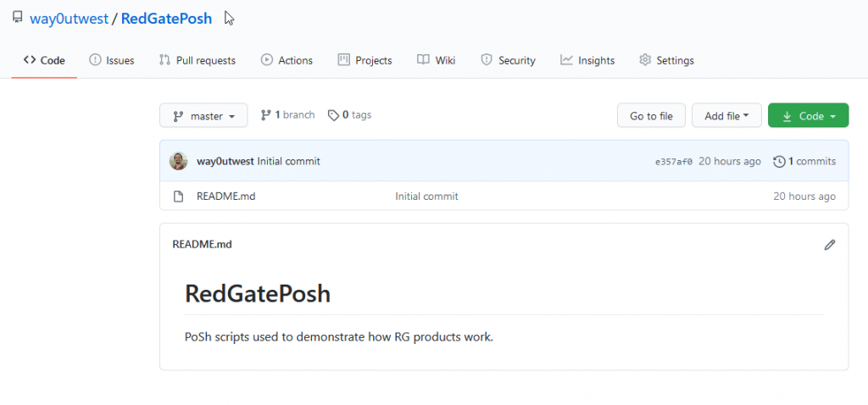Open the Pull requests tab
The image size is (868, 405).
(x=197, y=60)
